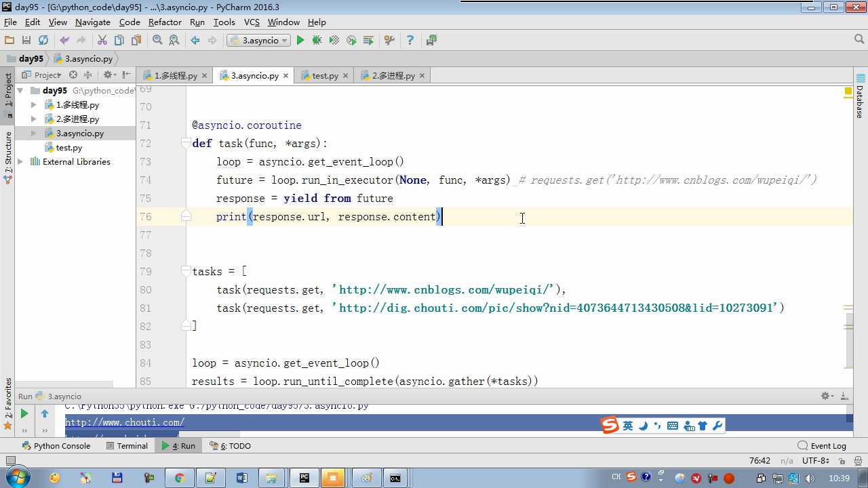Open the Event Log
This screenshot has height=488, width=868.
pos(822,446)
